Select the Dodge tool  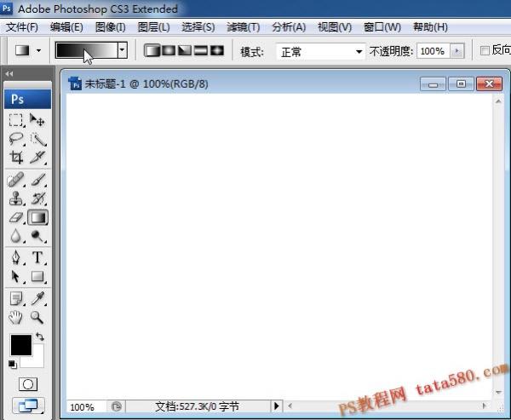tap(37, 236)
